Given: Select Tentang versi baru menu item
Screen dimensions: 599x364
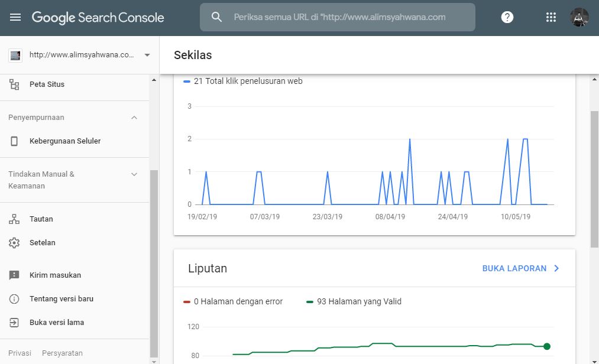Looking at the screenshot, I should 61,299.
